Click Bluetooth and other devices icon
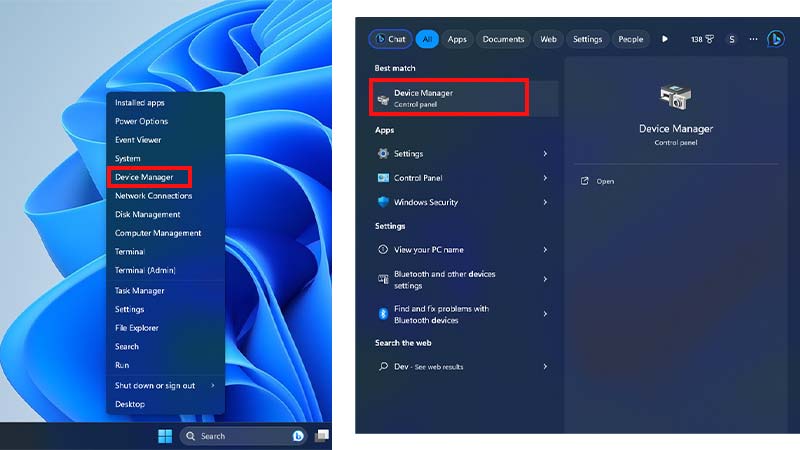 click(383, 279)
